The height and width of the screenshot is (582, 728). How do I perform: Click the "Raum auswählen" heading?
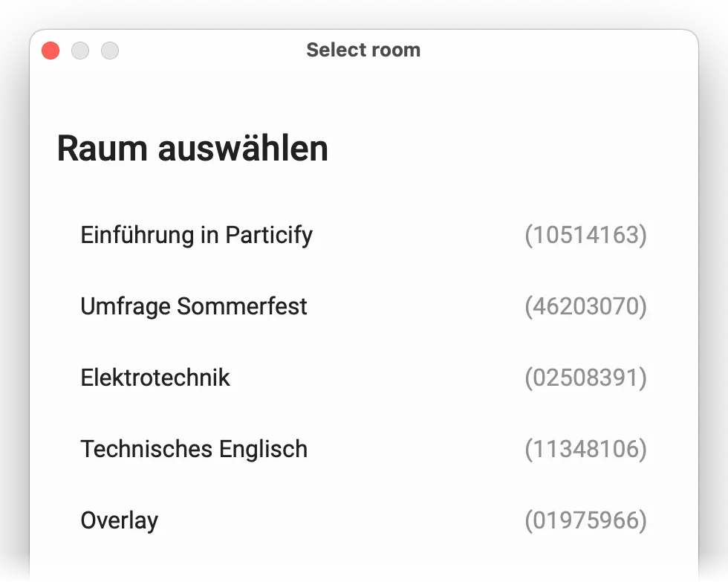(x=192, y=149)
